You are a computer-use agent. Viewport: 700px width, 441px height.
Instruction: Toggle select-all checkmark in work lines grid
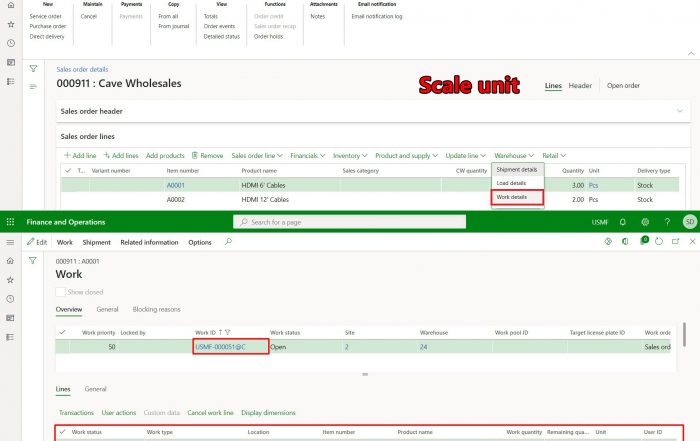(62, 432)
